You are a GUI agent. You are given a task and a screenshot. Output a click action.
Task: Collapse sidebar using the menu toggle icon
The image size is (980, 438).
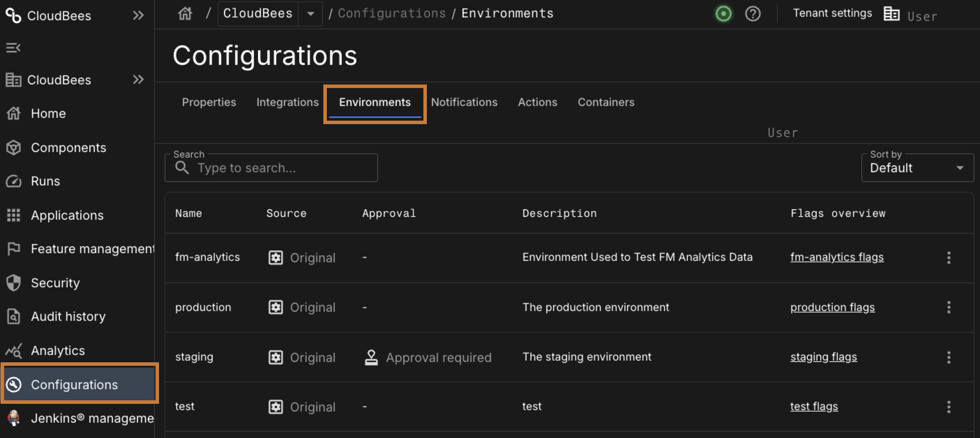pos(13,47)
